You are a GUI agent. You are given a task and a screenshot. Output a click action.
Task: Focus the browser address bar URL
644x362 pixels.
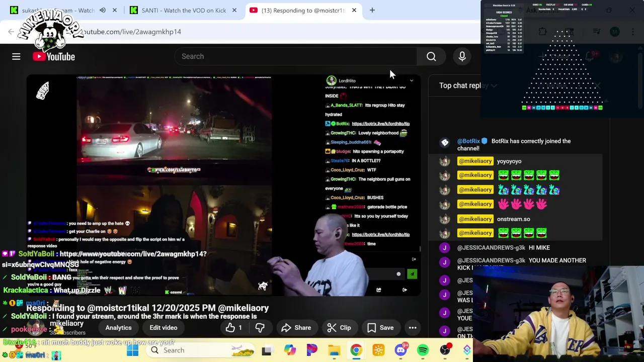tap(132, 32)
